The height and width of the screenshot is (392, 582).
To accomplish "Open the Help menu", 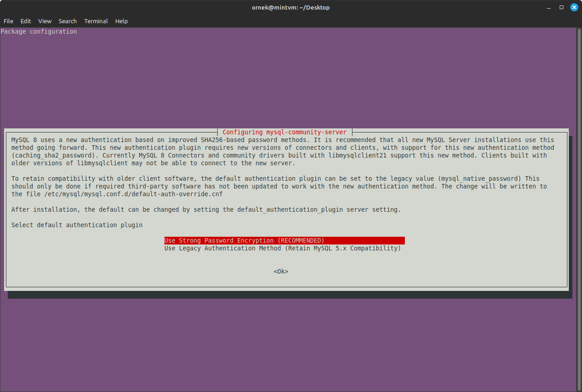I will tap(121, 21).
